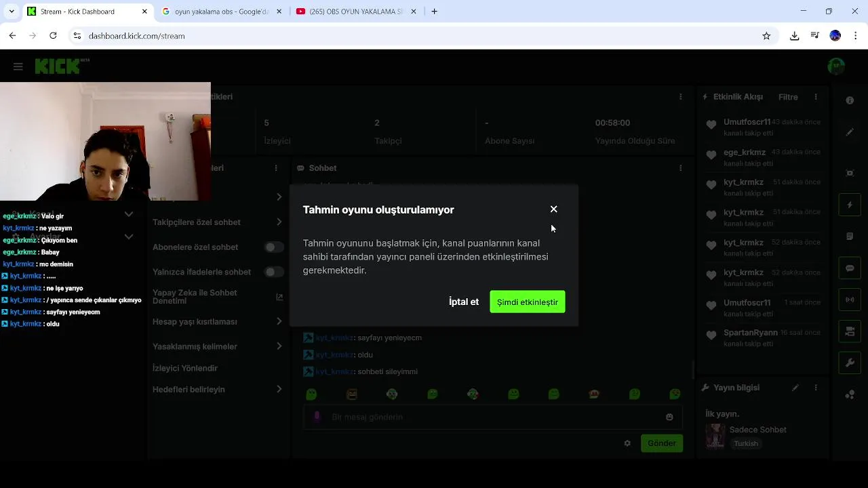Toggle the chat bubble icon in the right sidebar
The image size is (868, 488).
850,268
